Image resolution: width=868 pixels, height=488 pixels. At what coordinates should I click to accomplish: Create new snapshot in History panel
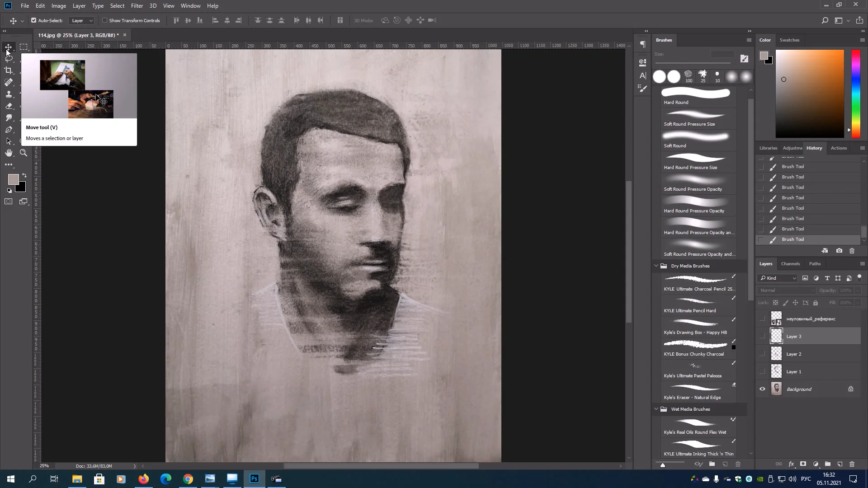pyautogui.click(x=839, y=251)
